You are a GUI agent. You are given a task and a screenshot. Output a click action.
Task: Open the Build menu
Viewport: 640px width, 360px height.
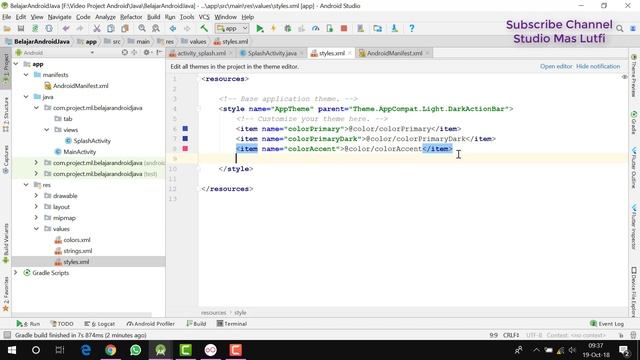(x=153, y=17)
